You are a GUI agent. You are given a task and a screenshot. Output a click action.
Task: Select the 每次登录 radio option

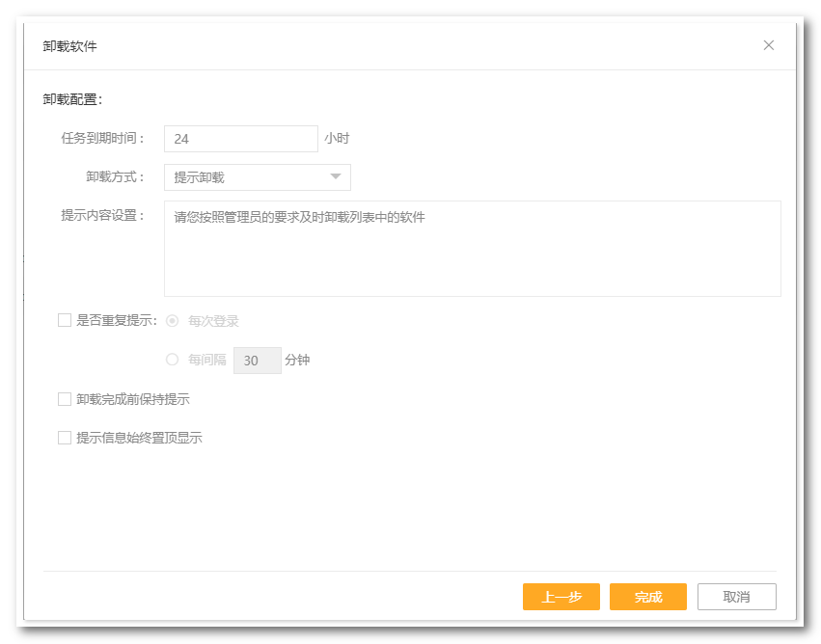173,321
